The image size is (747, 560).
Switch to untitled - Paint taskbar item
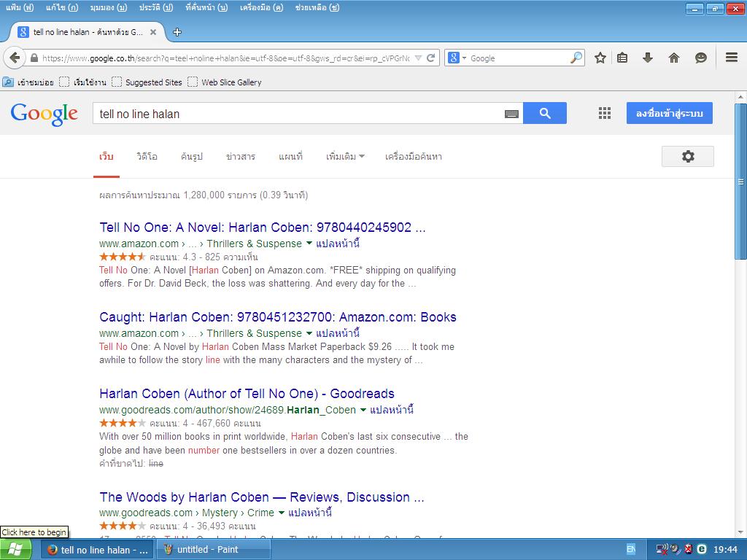[x=213, y=550]
